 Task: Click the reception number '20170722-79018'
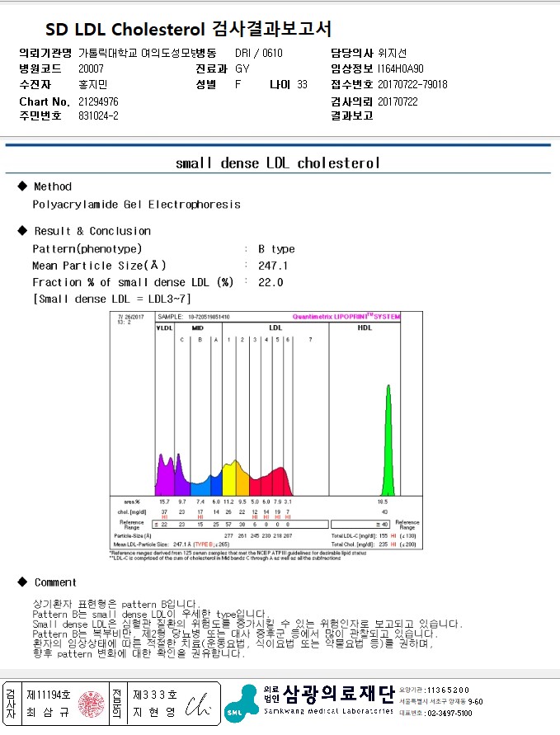(x=412, y=84)
